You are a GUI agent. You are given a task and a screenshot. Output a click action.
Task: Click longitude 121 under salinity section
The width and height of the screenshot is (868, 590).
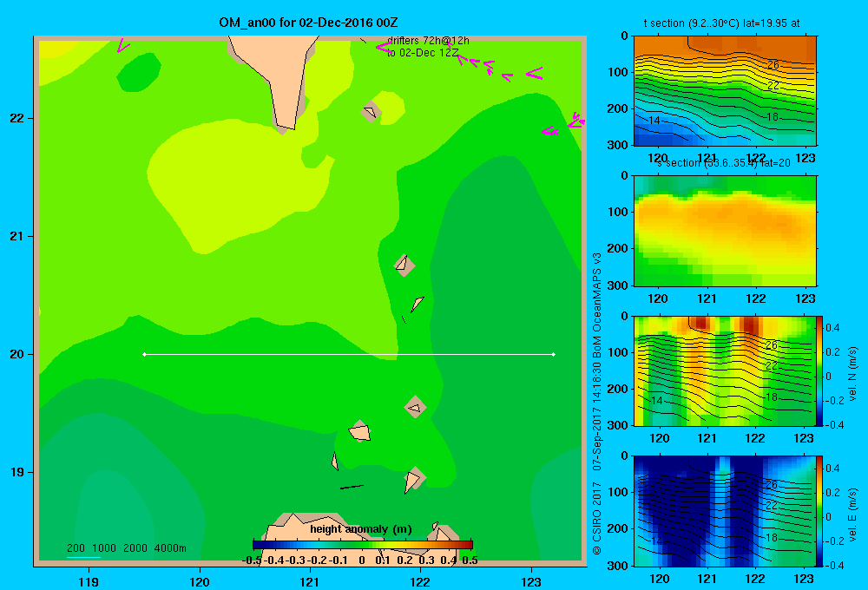pyautogui.click(x=707, y=298)
